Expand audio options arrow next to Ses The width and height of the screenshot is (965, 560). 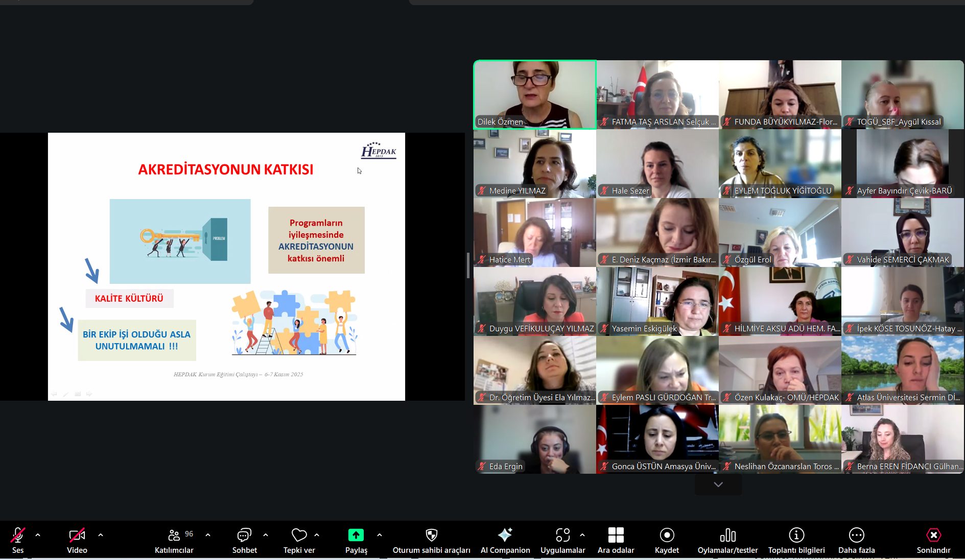pos(38,535)
